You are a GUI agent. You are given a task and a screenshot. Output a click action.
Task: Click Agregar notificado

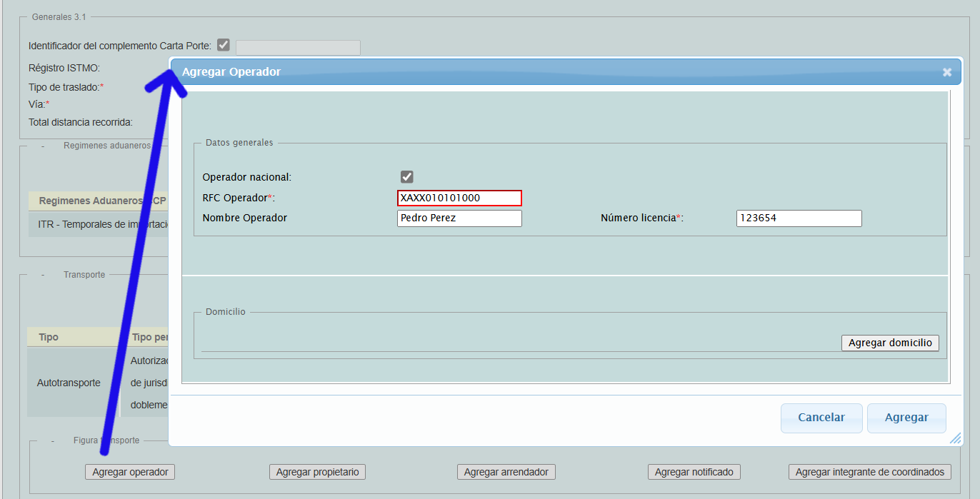tap(694, 472)
